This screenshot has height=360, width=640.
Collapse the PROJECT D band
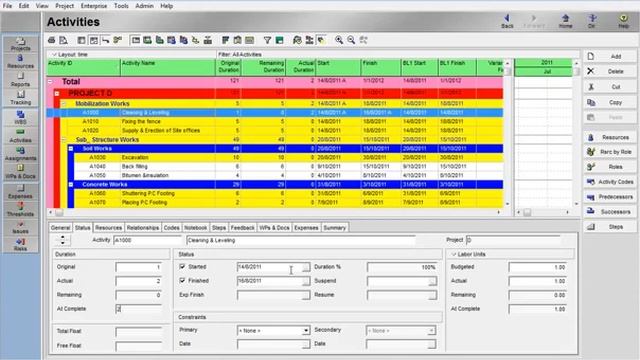tap(57, 93)
